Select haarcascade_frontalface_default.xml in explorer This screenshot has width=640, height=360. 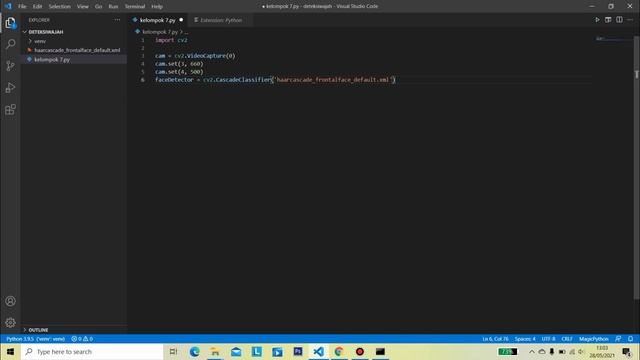point(77,50)
